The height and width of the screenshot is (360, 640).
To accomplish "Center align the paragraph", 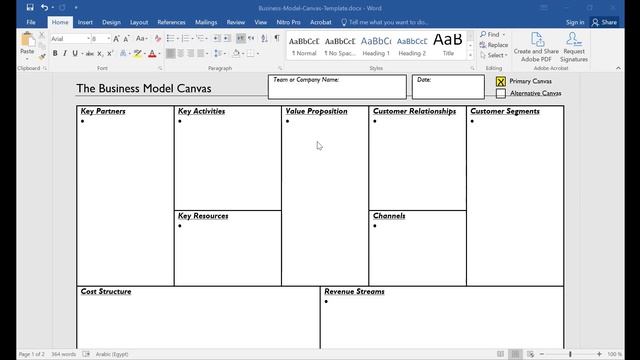I will (x=180, y=53).
